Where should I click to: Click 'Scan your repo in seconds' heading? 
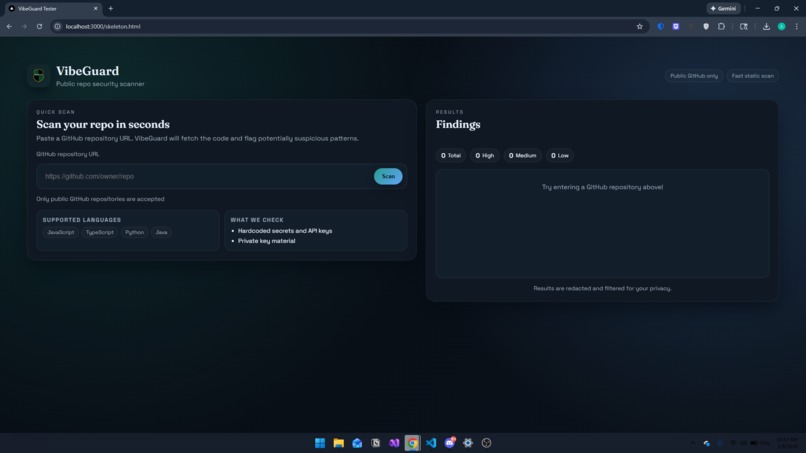click(x=103, y=124)
